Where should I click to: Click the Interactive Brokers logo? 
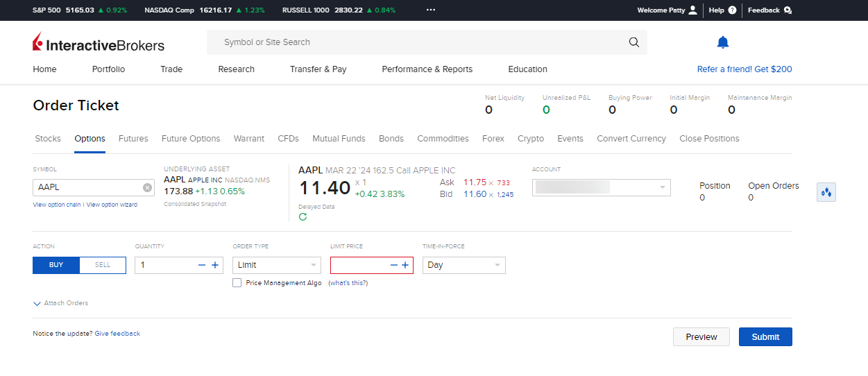click(x=99, y=43)
